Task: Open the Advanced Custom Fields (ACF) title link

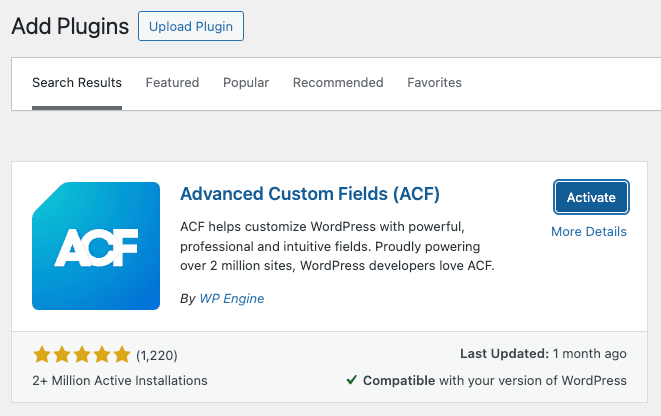Action: pos(310,194)
